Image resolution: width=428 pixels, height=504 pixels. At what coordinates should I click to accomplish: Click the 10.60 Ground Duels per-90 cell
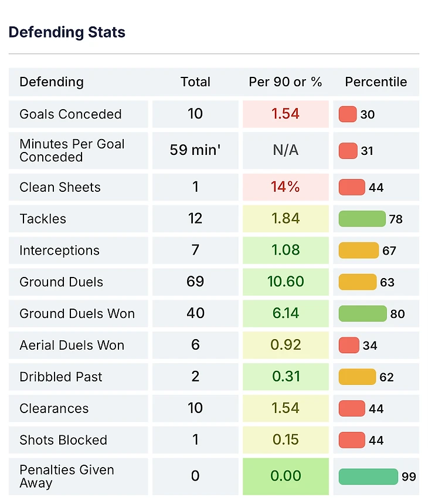click(286, 282)
